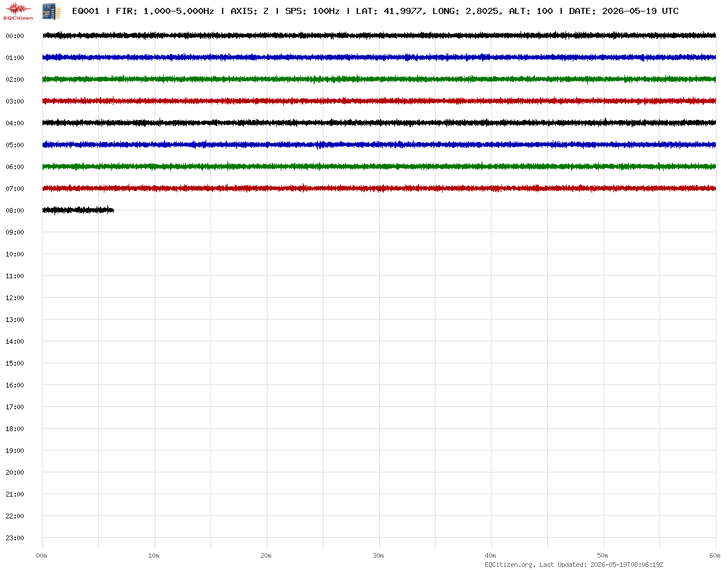The width and height of the screenshot is (728, 570).
Task: Click the EQ001 station name in header
Action: (x=86, y=11)
